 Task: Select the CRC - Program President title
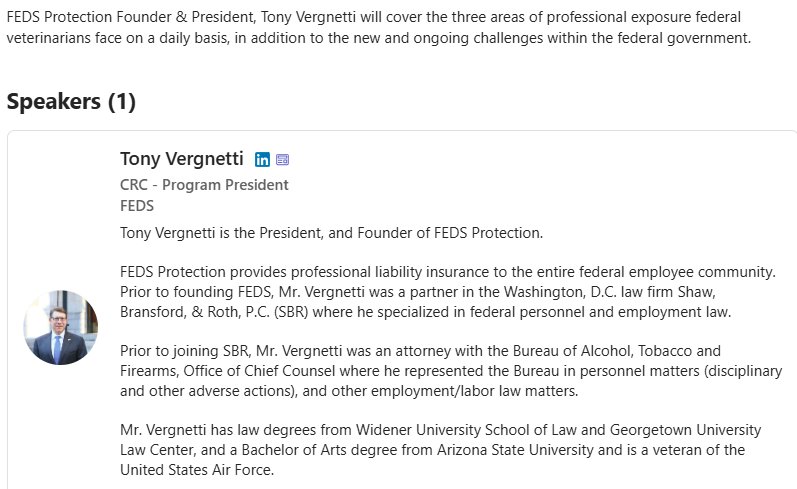pos(204,185)
